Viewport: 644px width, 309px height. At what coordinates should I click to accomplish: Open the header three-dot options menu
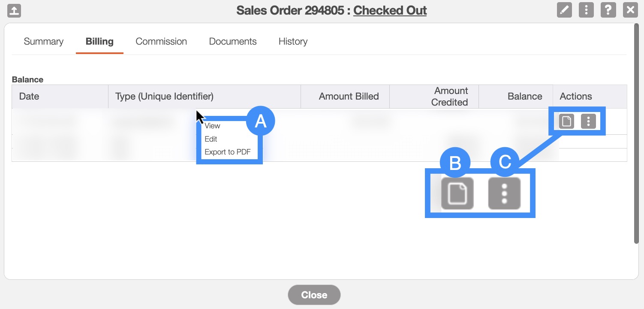tap(586, 10)
